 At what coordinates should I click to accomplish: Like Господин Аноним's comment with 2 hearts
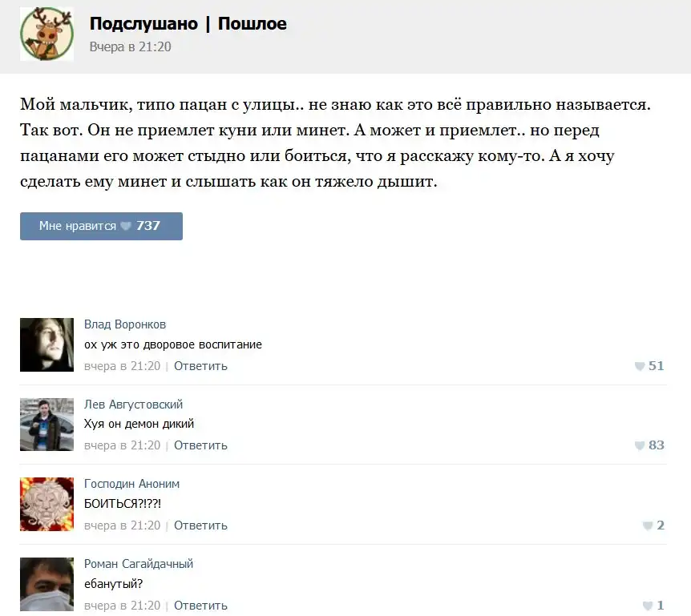653,525
